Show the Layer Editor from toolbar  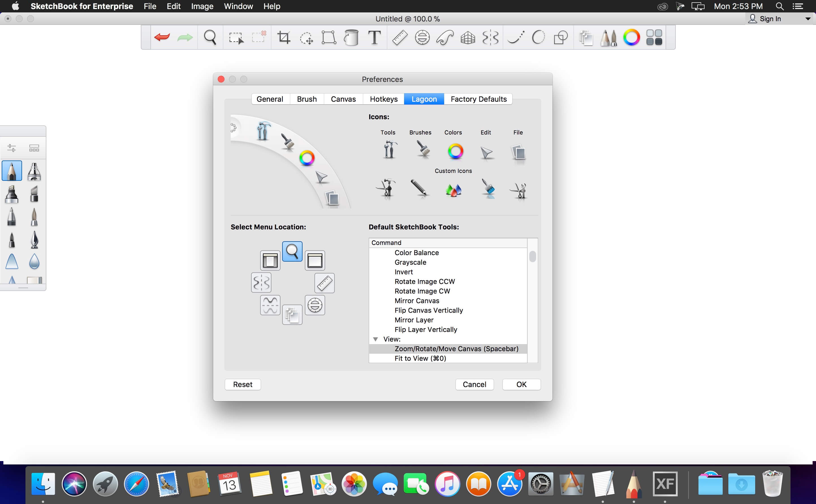586,38
